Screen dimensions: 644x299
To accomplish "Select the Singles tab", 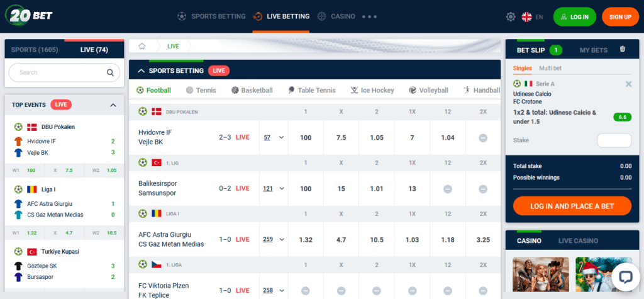I will click(523, 68).
